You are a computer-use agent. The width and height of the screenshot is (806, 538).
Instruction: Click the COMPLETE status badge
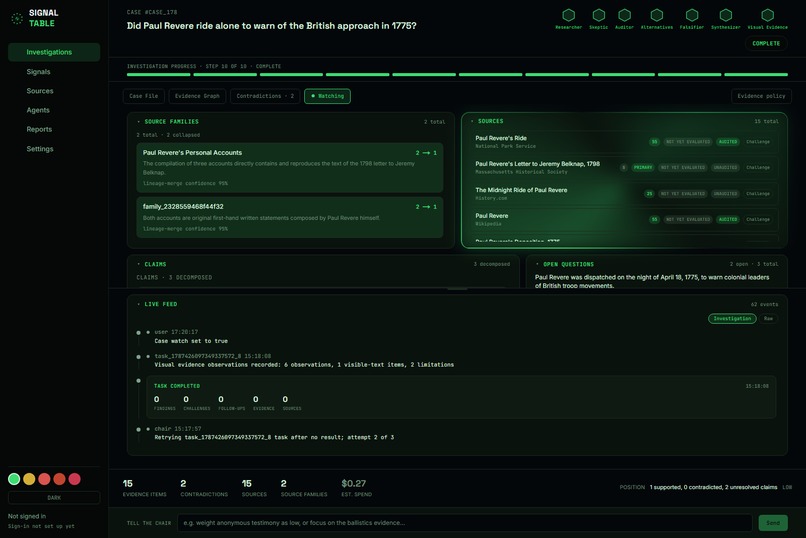(x=766, y=44)
